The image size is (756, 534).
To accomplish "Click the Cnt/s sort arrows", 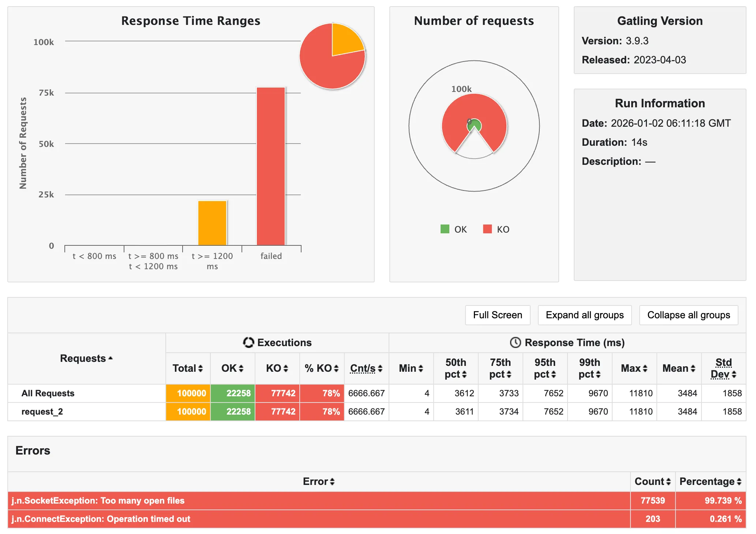I will point(380,368).
